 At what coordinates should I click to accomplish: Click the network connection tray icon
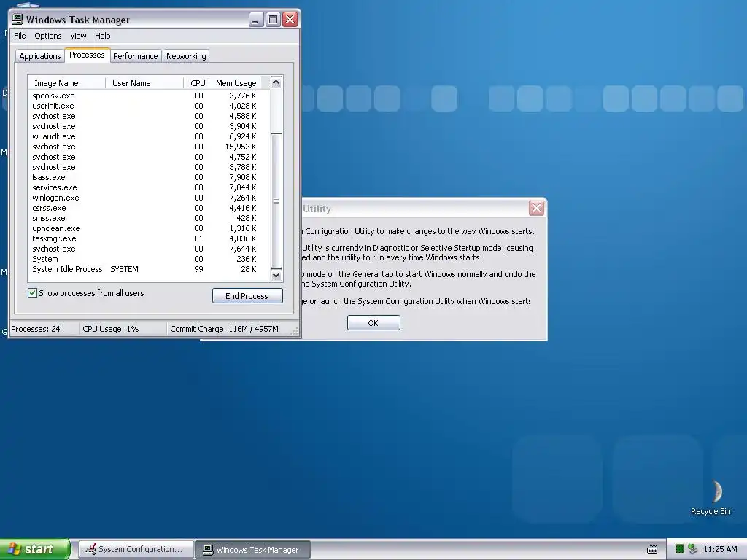pyautogui.click(x=693, y=549)
